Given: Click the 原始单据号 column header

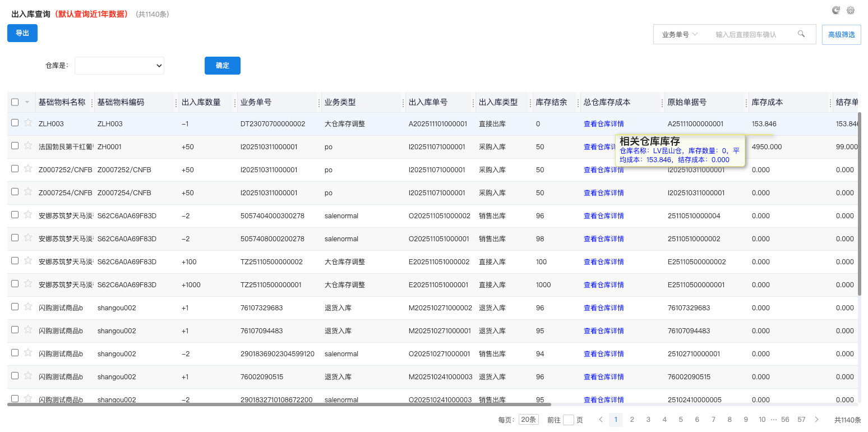Looking at the screenshot, I should pyautogui.click(x=687, y=103).
